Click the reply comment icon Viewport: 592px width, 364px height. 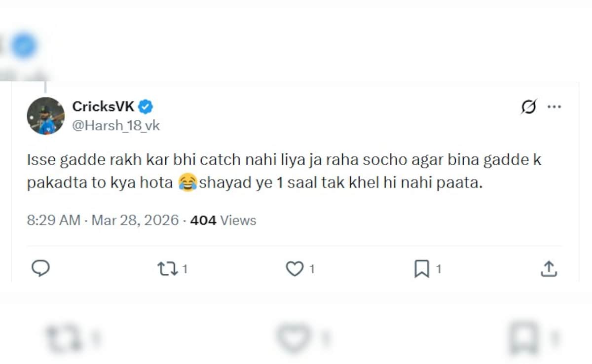tap(41, 268)
